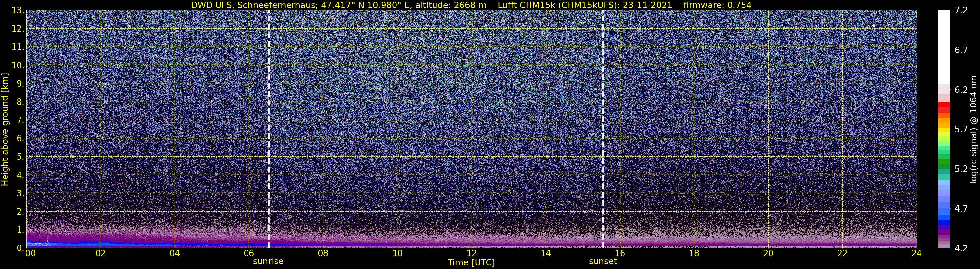Click the height axis tick '6.'
Image resolution: width=980 pixels, height=269 pixels.
pyautogui.click(x=20, y=139)
